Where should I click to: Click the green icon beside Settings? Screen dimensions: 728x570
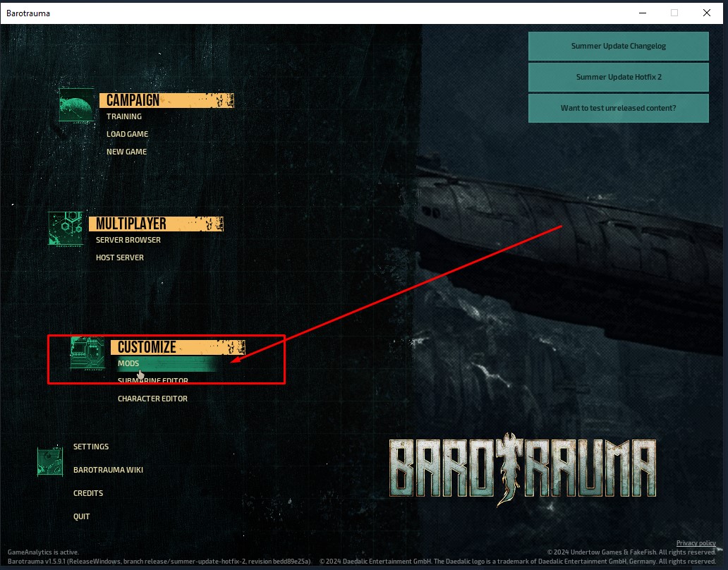coord(50,461)
